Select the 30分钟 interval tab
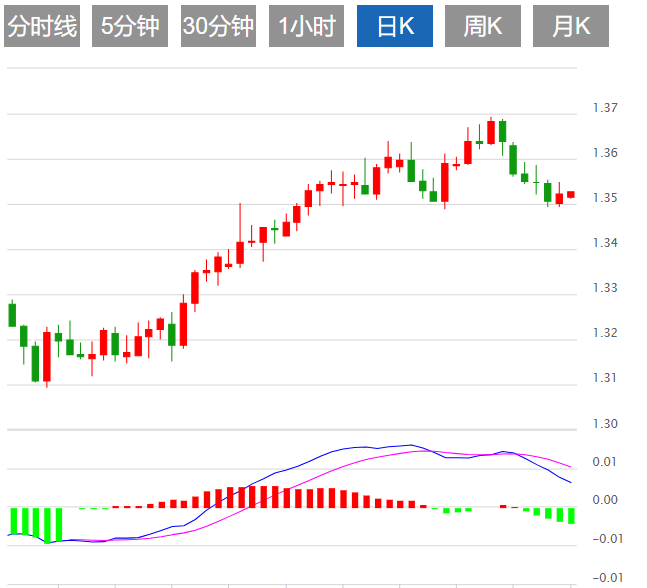The height and width of the screenshot is (588, 647). point(218,26)
